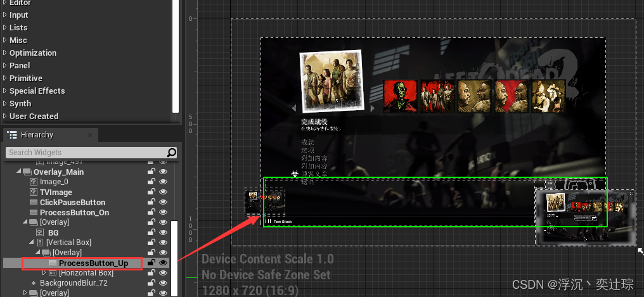
Task: Select the ProcessButton_On widget
Action: [74, 212]
